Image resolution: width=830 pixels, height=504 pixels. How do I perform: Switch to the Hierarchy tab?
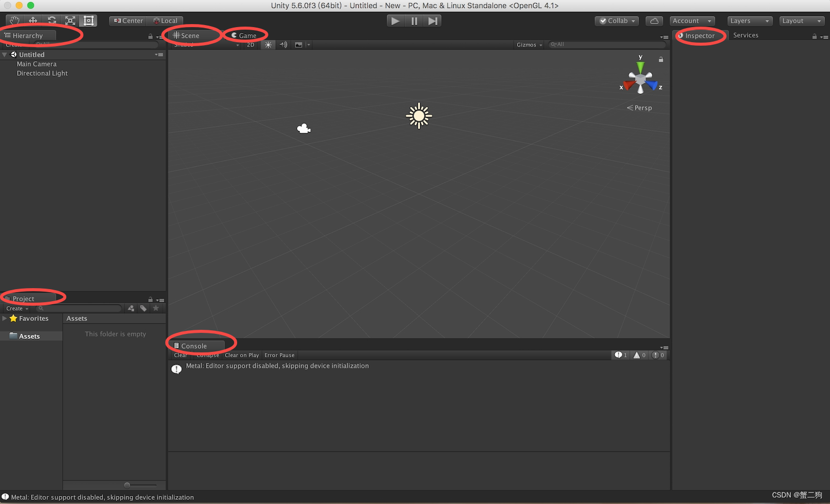(x=28, y=36)
